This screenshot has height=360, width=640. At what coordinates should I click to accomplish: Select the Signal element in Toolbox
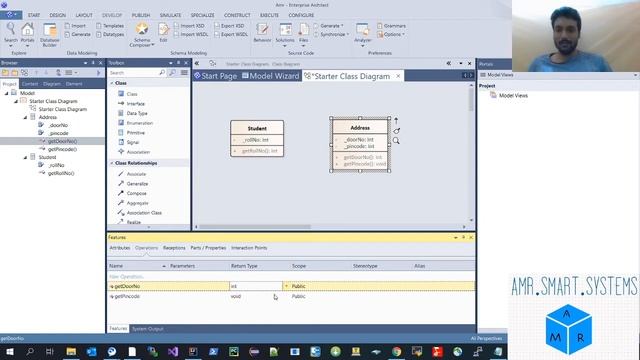(129, 142)
